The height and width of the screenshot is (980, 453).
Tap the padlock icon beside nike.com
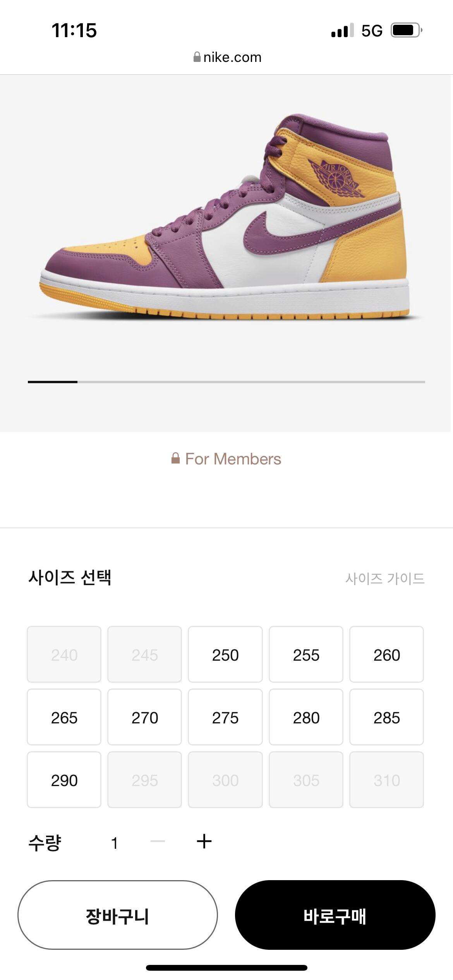(x=197, y=57)
